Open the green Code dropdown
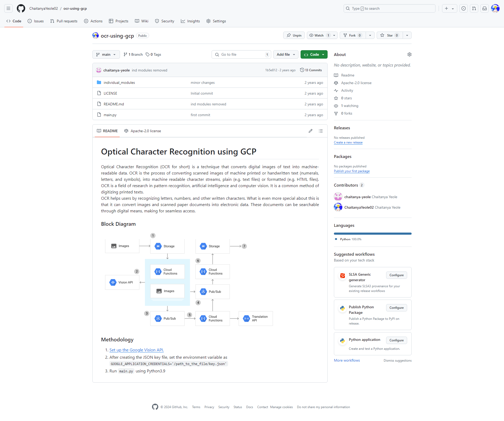 tap(314, 54)
